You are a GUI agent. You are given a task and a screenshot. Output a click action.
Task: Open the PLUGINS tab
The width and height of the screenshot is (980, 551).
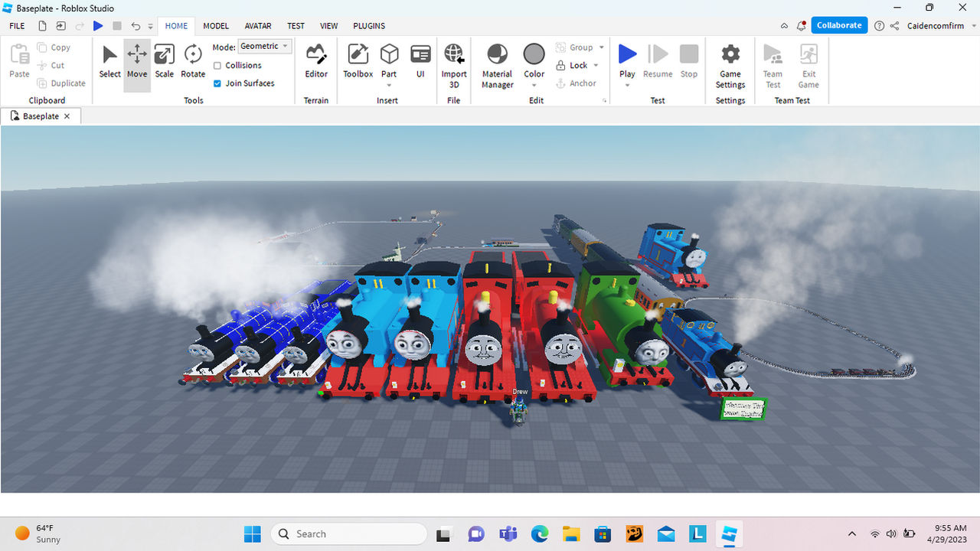pos(369,26)
